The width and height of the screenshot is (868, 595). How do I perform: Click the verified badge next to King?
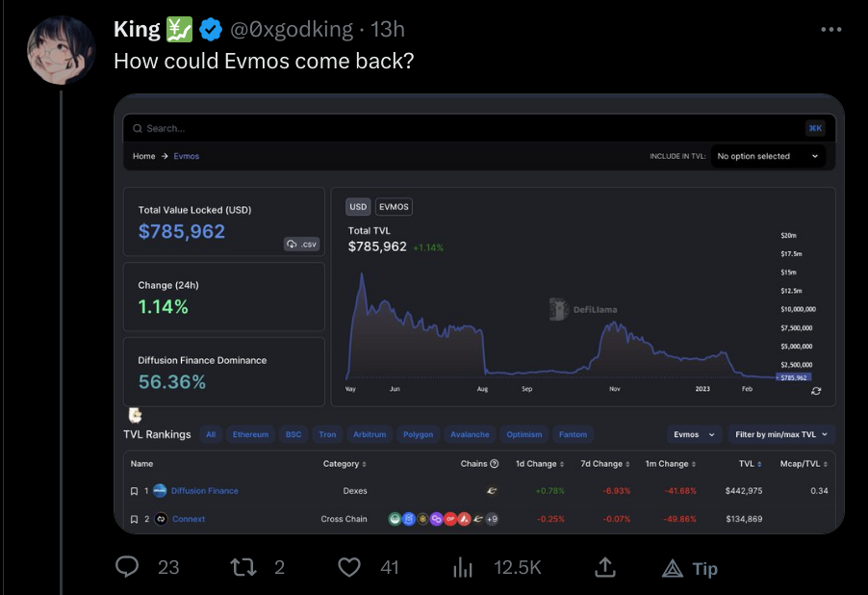(211, 29)
